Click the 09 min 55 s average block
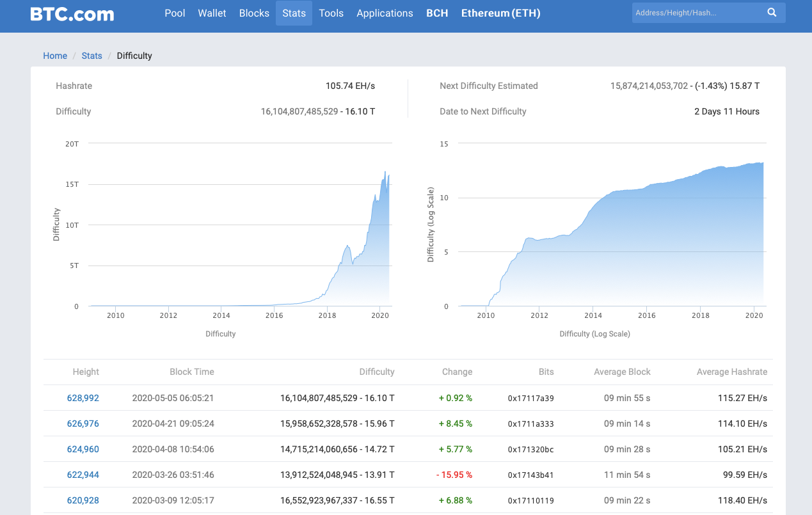812x515 pixels. tap(627, 398)
